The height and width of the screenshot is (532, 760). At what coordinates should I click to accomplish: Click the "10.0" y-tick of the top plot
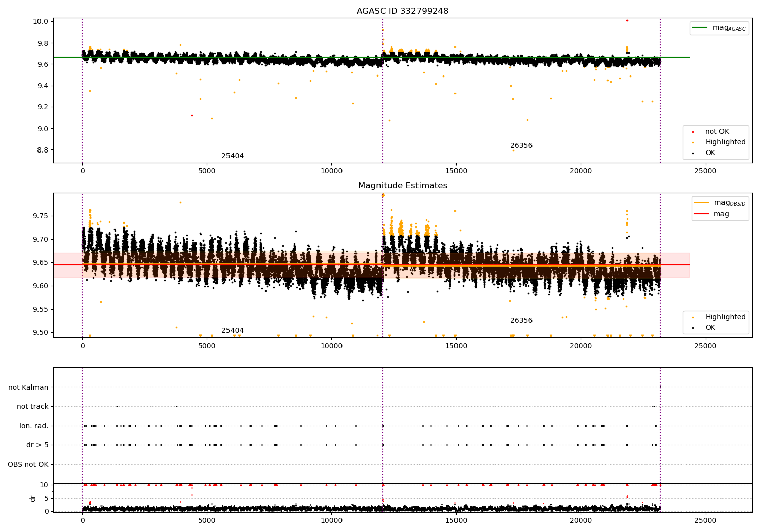pos(42,21)
